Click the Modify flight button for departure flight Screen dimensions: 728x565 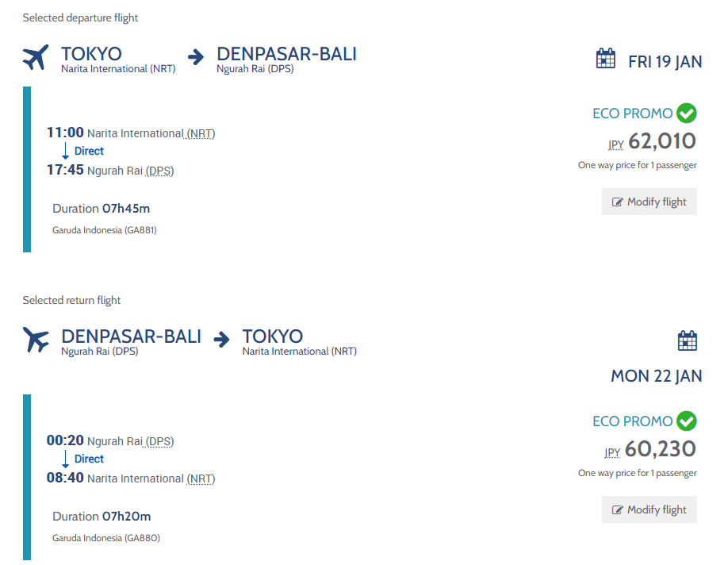649,202
